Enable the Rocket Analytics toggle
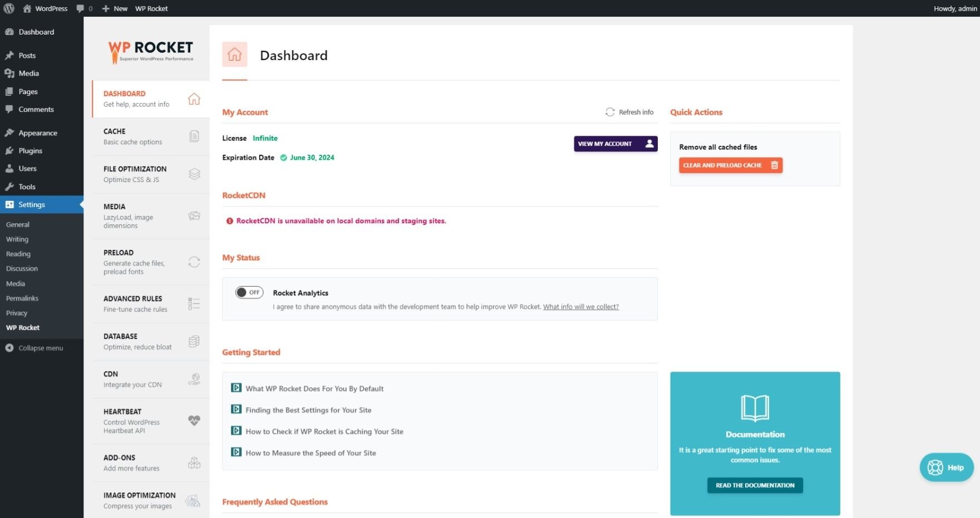This screenshot has width=980, height=518. coord(249,293)
